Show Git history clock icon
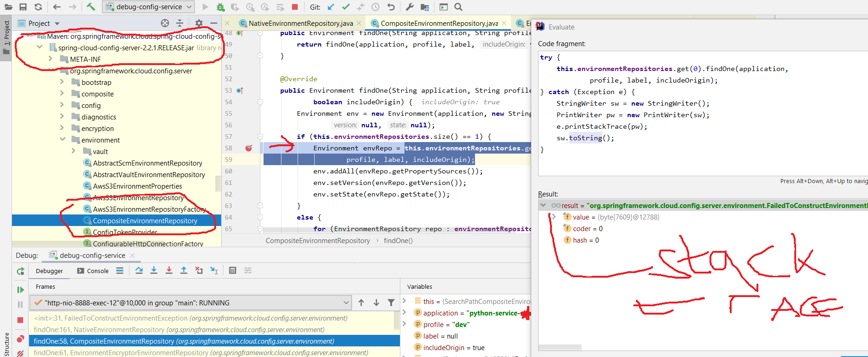The height and width of the screenshot is (357, 868). point(375,7)
